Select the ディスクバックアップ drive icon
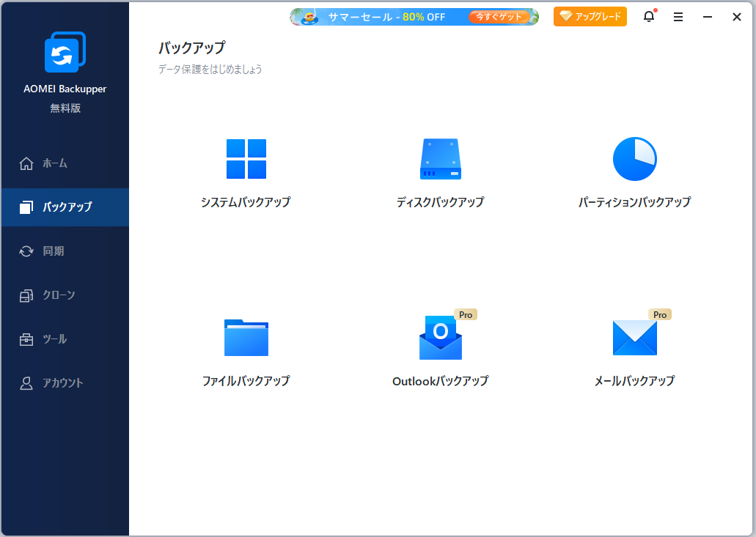 [x=441, y=159]
